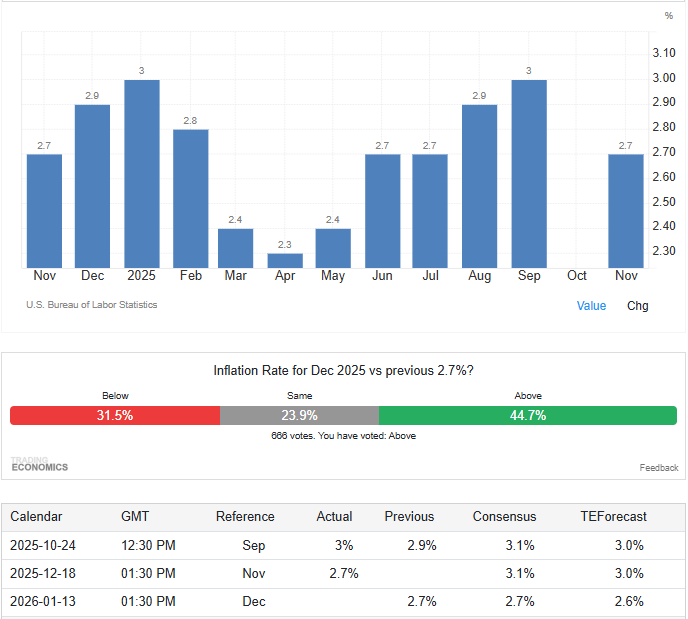Click the Trading Economics logo
Viewport: 688px width, 619px height.
(x=39, y=465)
